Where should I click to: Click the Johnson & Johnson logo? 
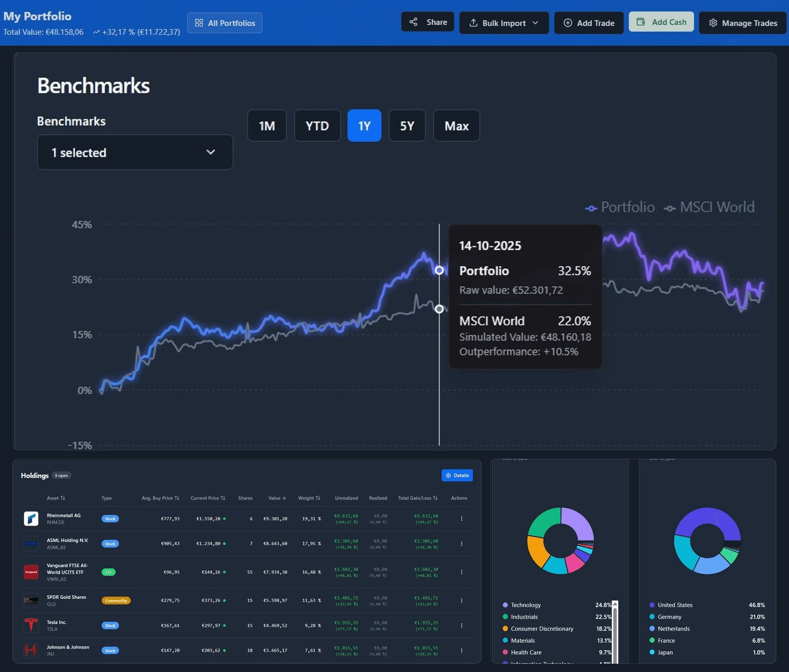click(31, 650)
